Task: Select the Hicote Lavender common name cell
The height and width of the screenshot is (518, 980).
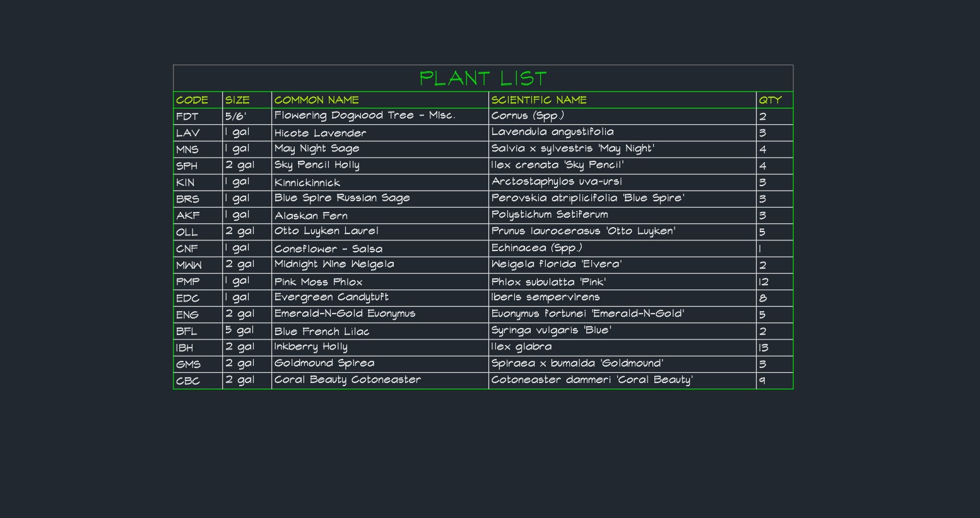Action: pyautogui.click(x=380, y=133)
